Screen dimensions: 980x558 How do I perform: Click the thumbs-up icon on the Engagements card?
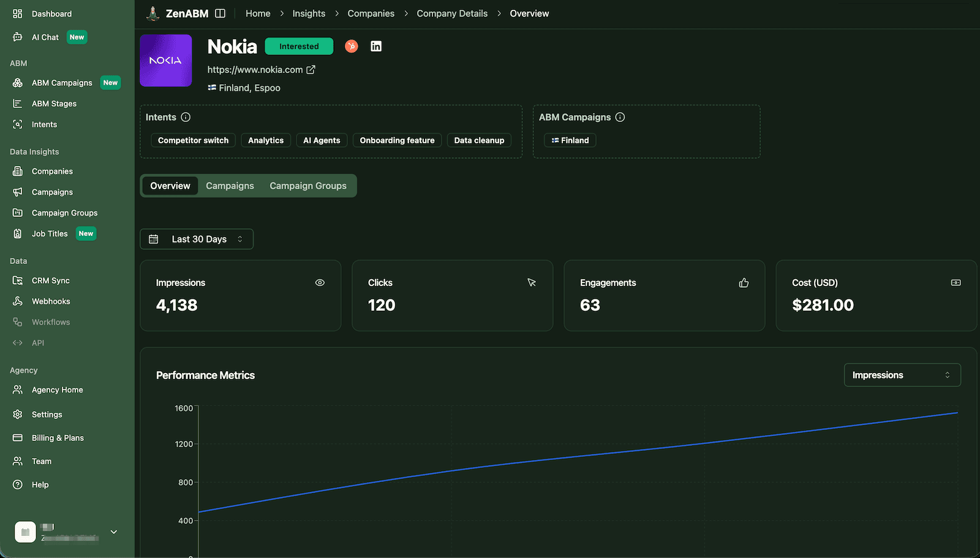744,282
